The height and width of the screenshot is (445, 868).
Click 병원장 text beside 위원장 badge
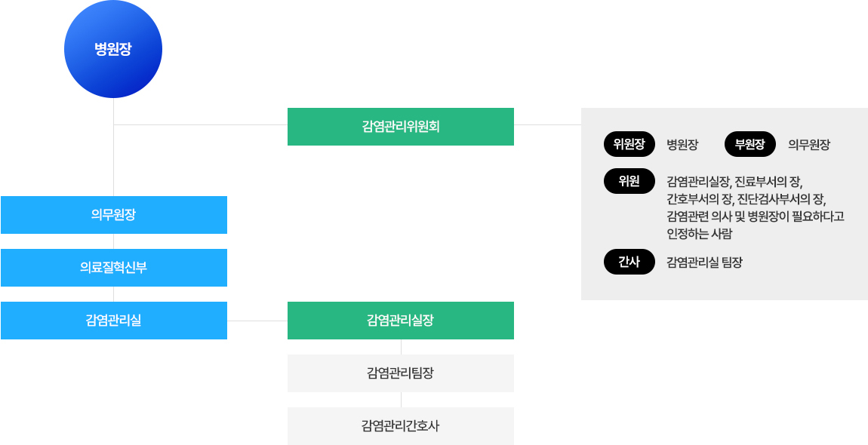point(682,146)
